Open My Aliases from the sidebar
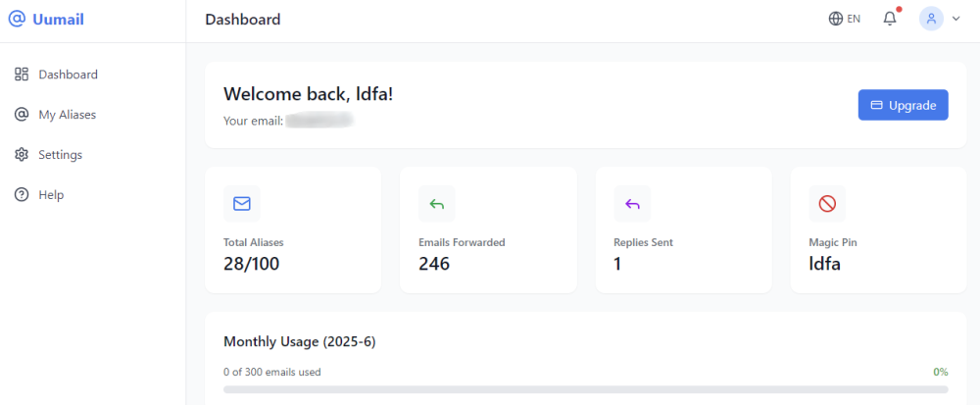The image size is (980, 405). [x=67, y=115]
